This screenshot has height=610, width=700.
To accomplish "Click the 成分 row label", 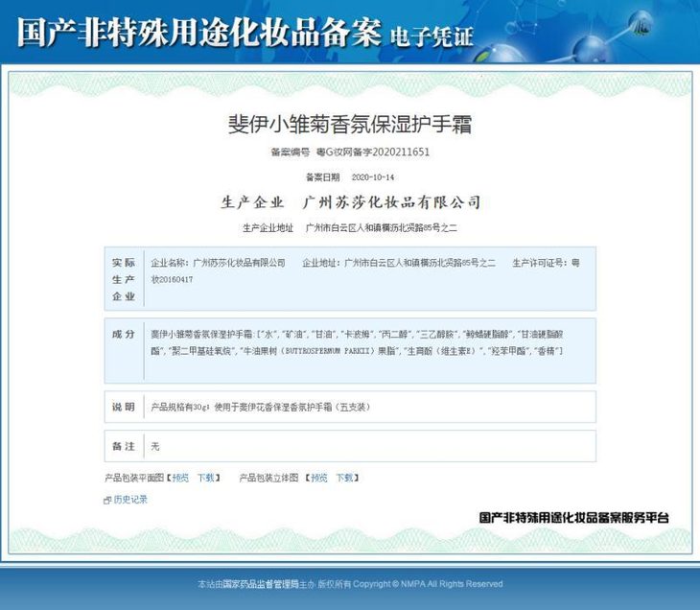I will 124,334.
